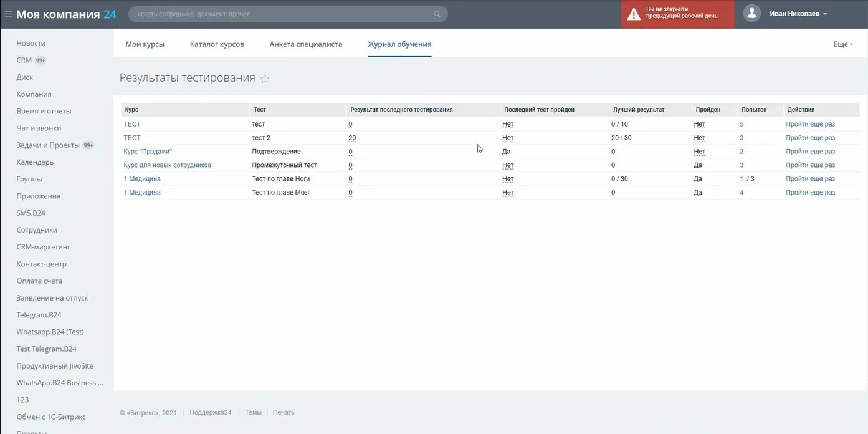Viewport: 868px width, 434px height.
Task: Click the Печать footer link
Action: pyautogui.click(x=284, y=412)
